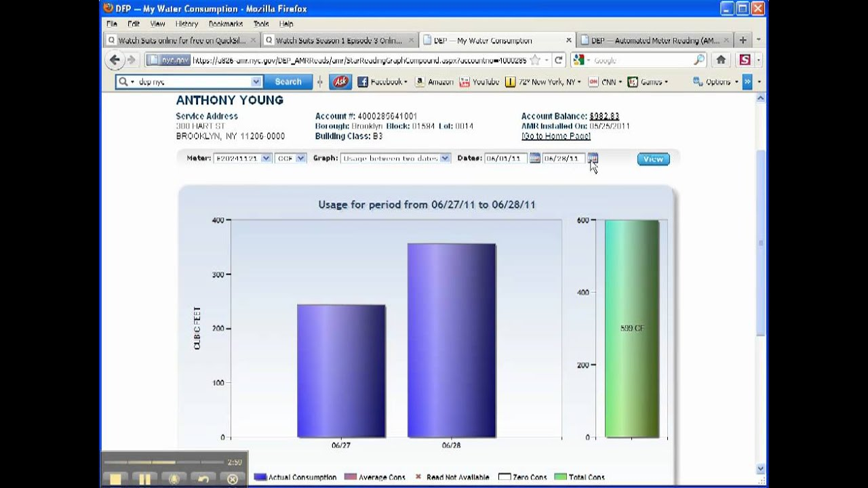Click the Total Cons legend swatch
The width and height of the screenshot is (868, 488).
click(560, 477)
